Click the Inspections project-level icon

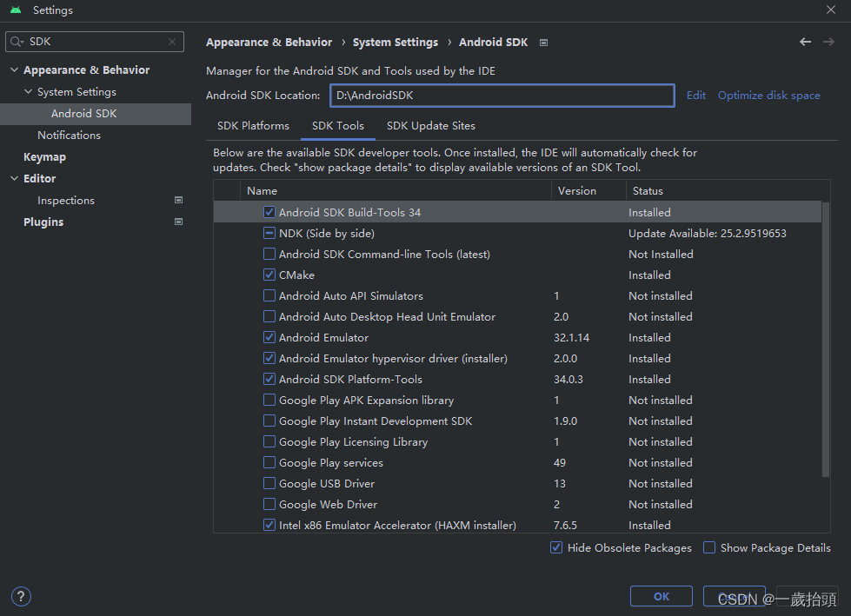tap(179, 200)
